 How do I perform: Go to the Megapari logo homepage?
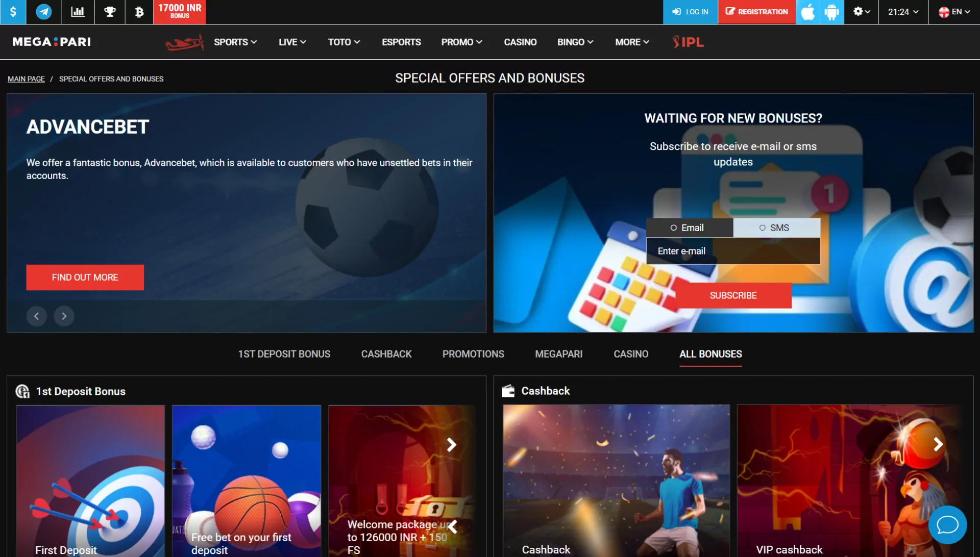52,42
